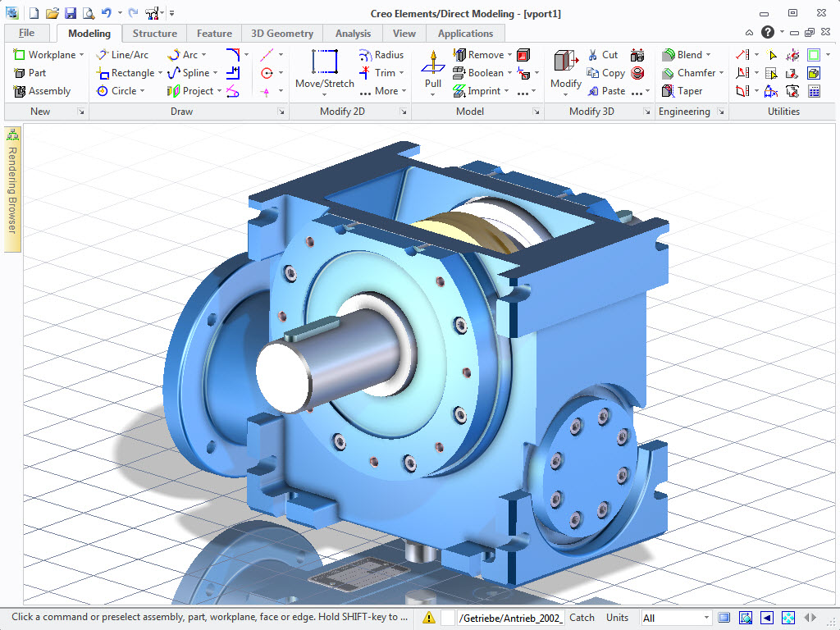Click the Fit view icon in status bar

[x=788, y=618]
